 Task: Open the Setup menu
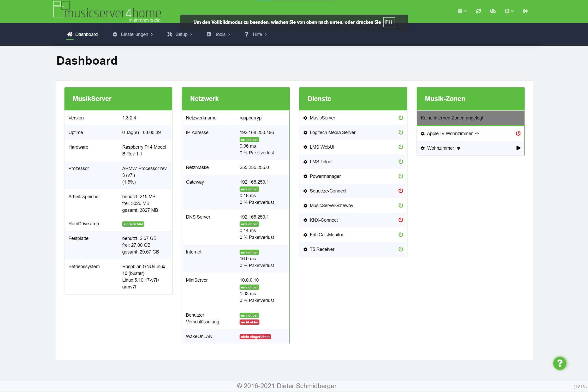tap(180, 34)
